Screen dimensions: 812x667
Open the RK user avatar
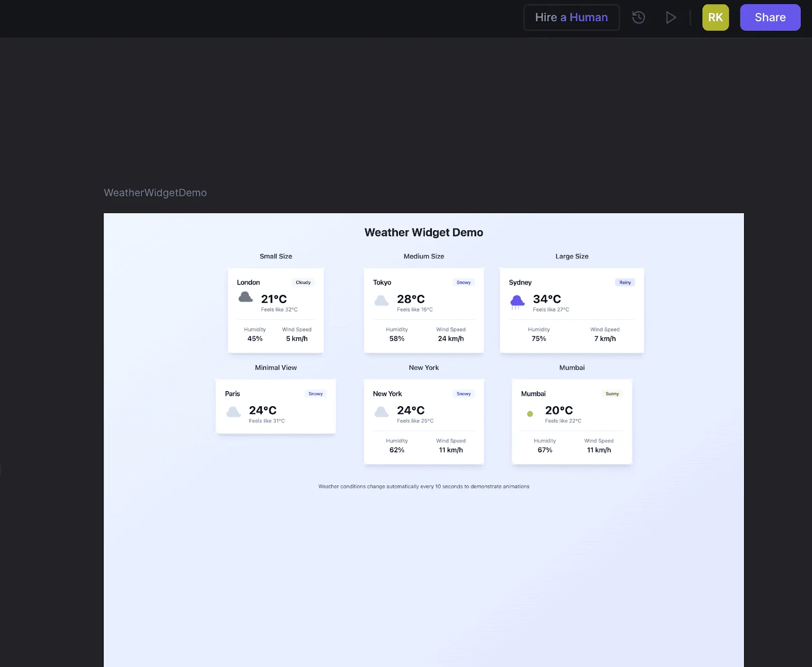pos(715,18)
